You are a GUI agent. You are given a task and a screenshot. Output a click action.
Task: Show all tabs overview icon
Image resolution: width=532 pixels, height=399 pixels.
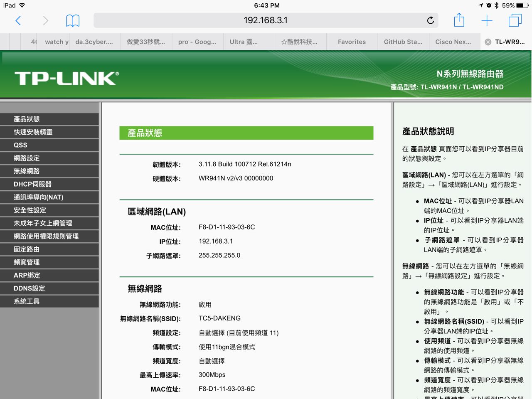click(x=515, y=20)
